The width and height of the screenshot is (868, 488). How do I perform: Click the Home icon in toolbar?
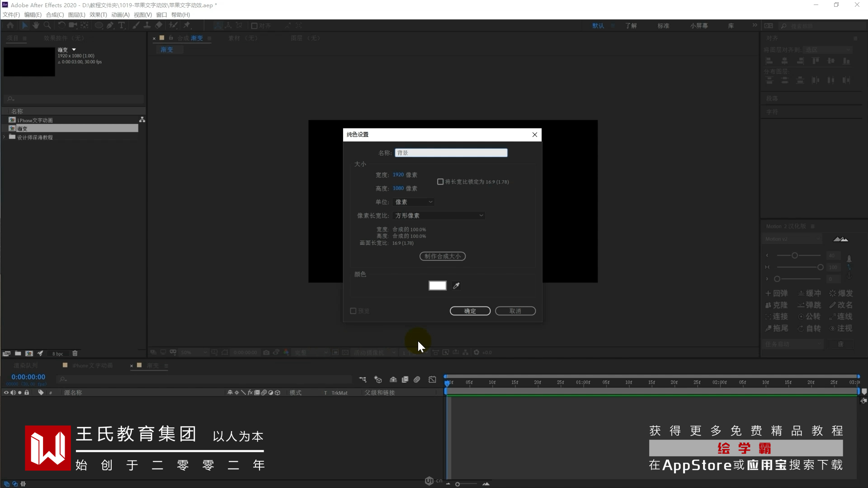pos(10,26)
